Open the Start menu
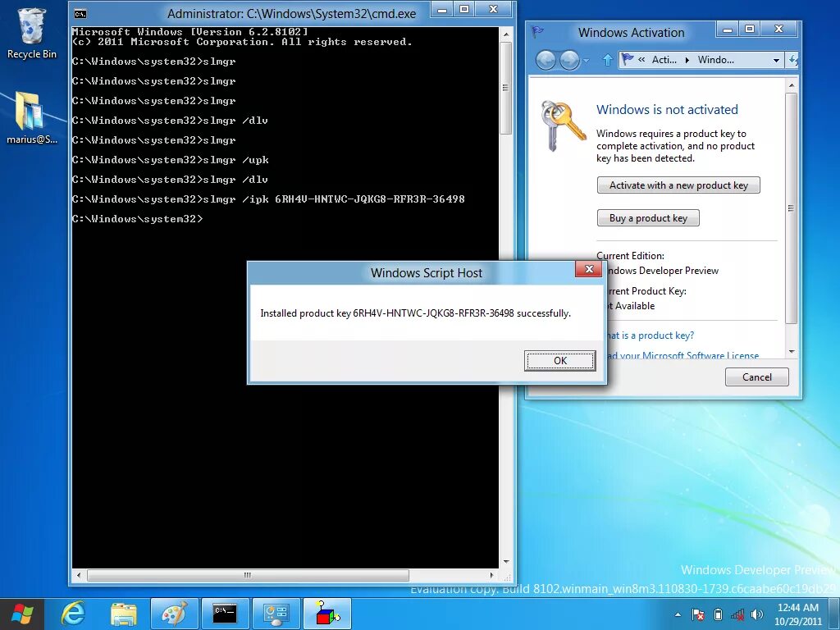The image size is (840, 630). coord(22,614)
